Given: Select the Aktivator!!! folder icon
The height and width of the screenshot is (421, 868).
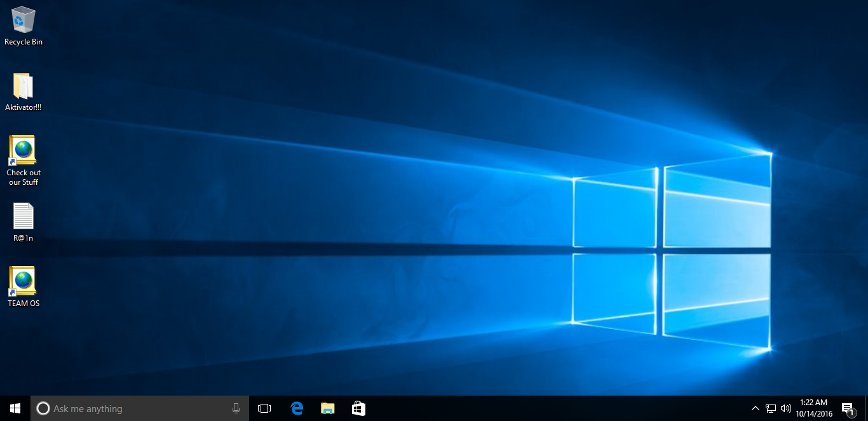Looking at the screenshot, I should (24, 92).
